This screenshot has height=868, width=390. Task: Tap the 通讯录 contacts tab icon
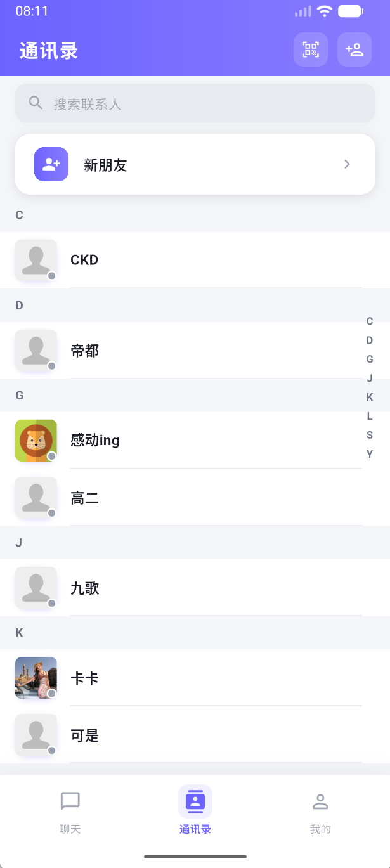(195, 801)
